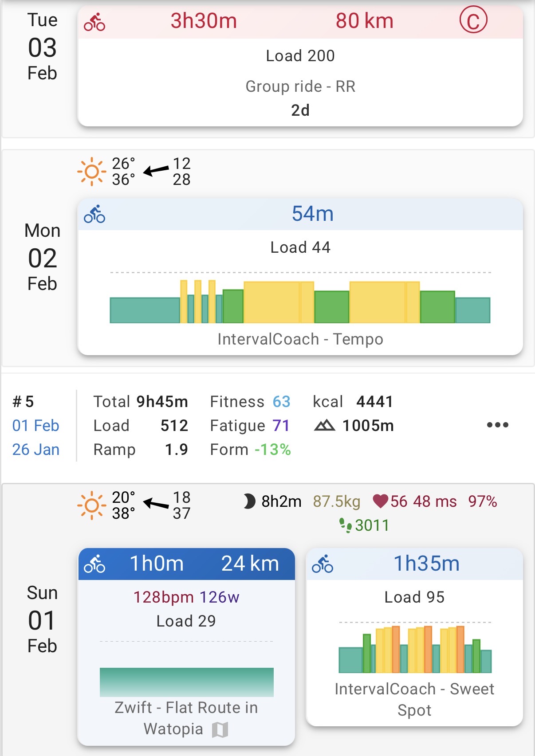Click the red bike icon on Tuesday's group ride

pos(94,22)
